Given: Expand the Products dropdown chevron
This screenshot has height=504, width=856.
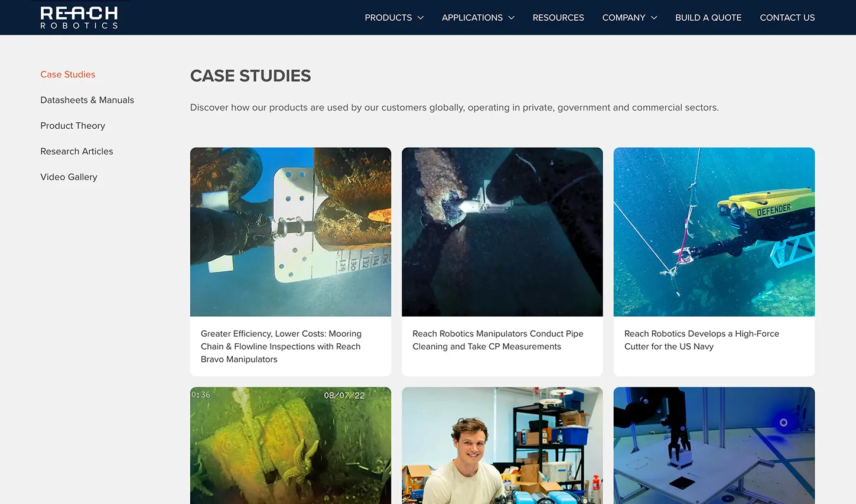Looking at the screenshot, I should (421, 18).
